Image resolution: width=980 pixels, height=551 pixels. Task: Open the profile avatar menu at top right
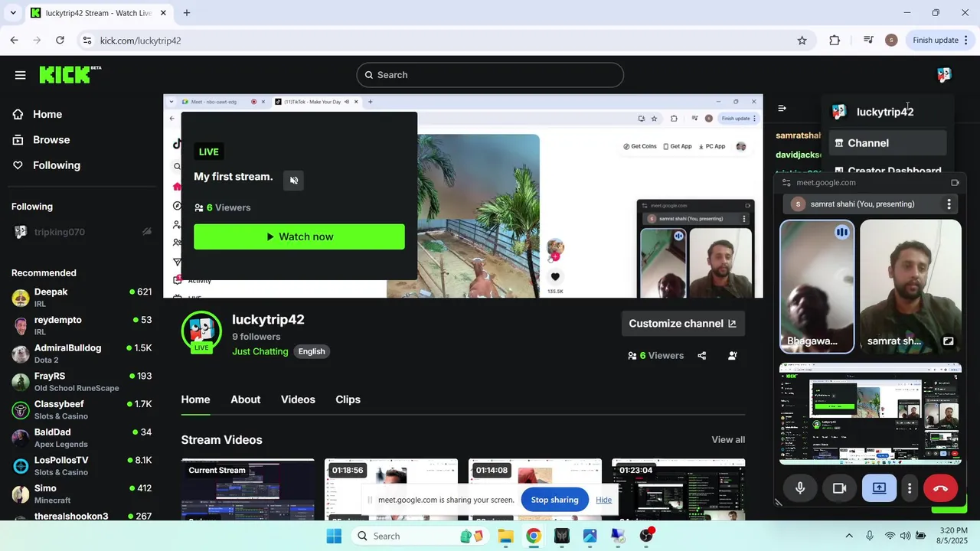tap(944, 75)
